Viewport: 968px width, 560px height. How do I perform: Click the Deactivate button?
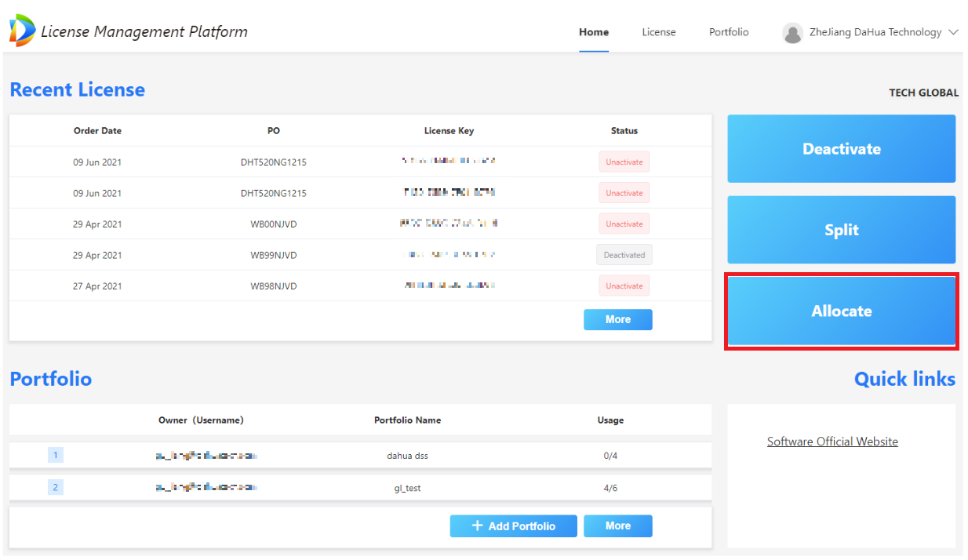[842, 149]
